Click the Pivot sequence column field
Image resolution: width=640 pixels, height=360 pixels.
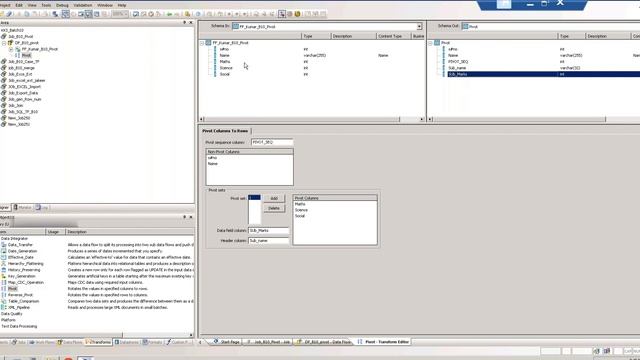(x=272, y=142)
